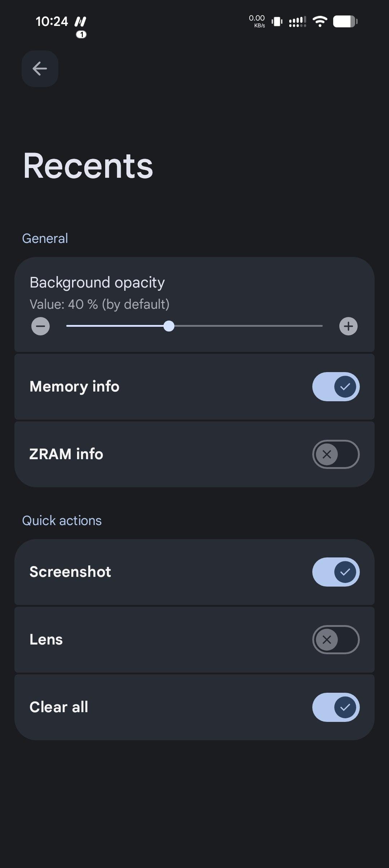
Task: Select the General section header
Action: point(45,239)
